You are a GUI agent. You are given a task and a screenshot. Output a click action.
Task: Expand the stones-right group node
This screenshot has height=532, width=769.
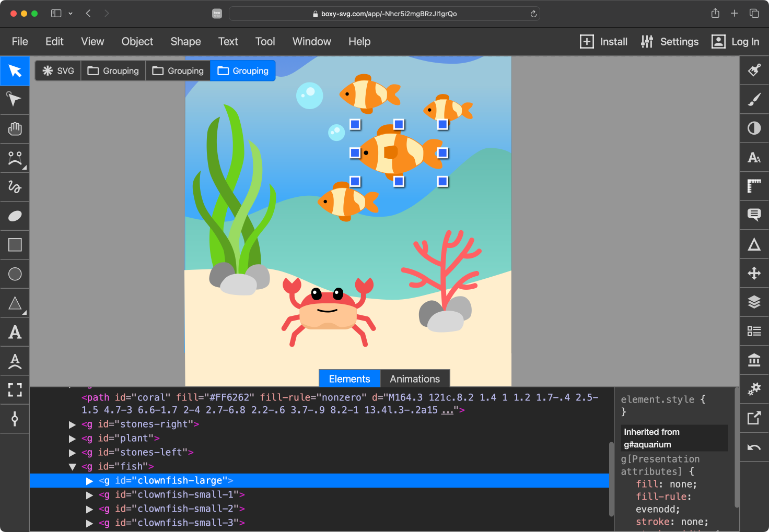pos(73,424)
